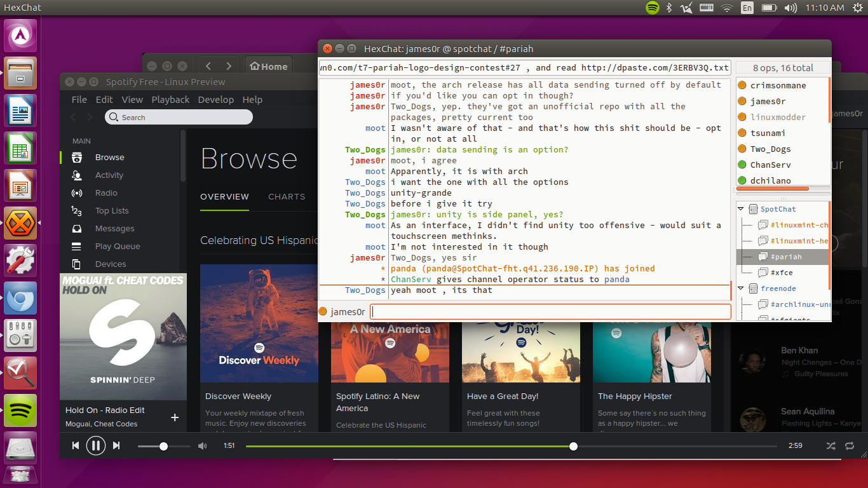868x488 pixels.
Task: Seek on the Spotify track progress bar
Action: click(x=511, y=447)
